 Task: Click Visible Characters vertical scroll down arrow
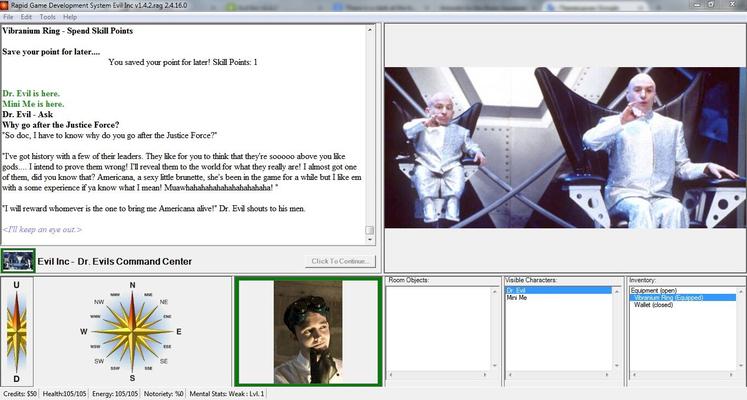[616, 366]
